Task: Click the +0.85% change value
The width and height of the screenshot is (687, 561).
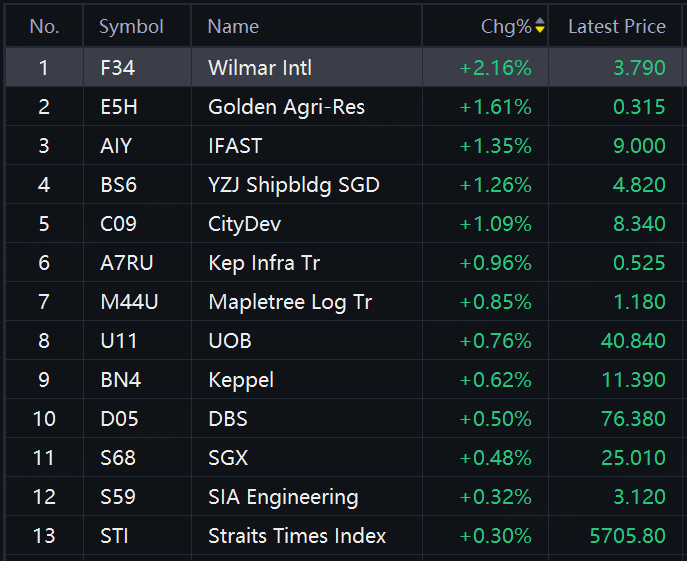Action: (x=496, y=302)
